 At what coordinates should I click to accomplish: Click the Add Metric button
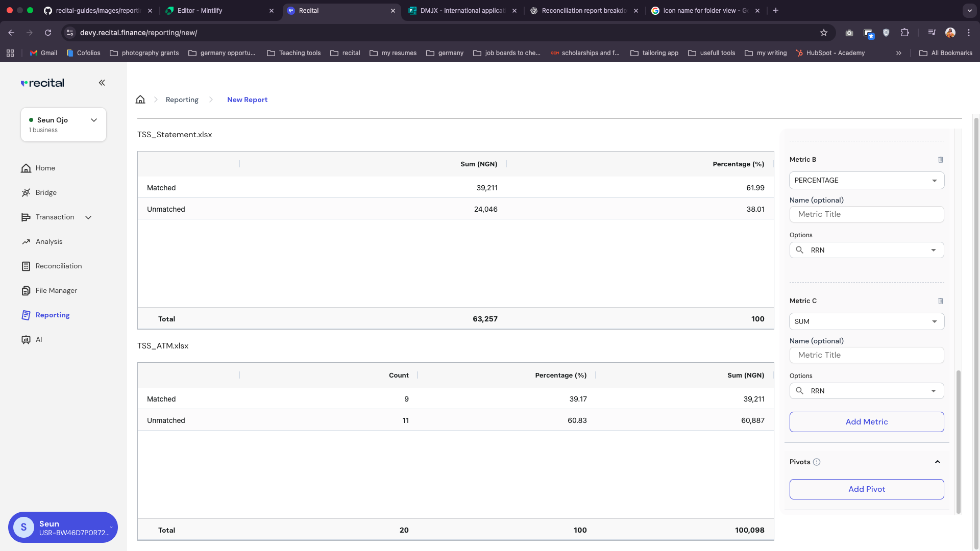[x=867, y=422]
